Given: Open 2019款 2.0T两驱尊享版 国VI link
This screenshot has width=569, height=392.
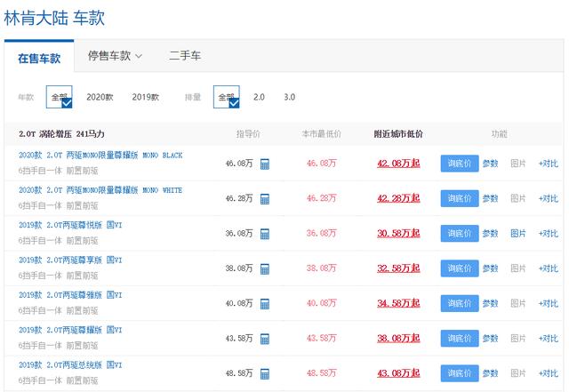Looking at the screenshot, I should 70,260.
